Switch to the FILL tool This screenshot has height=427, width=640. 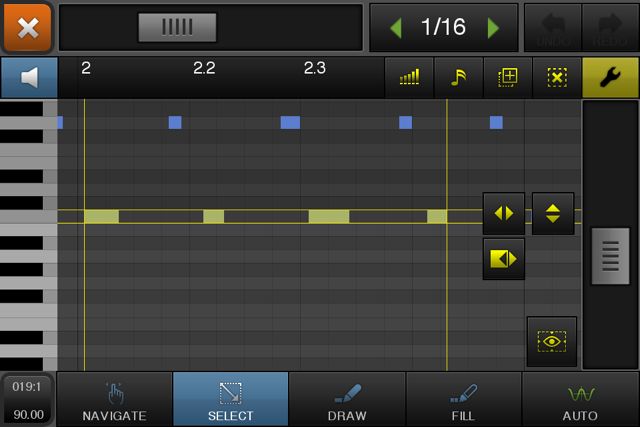coord(463,400)
